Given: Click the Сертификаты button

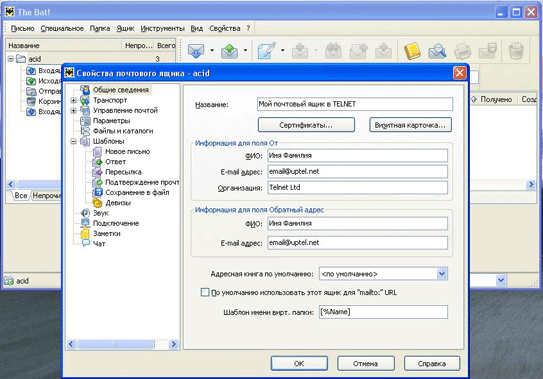Looking at the screenshot, I should click(x=306, y=125).
